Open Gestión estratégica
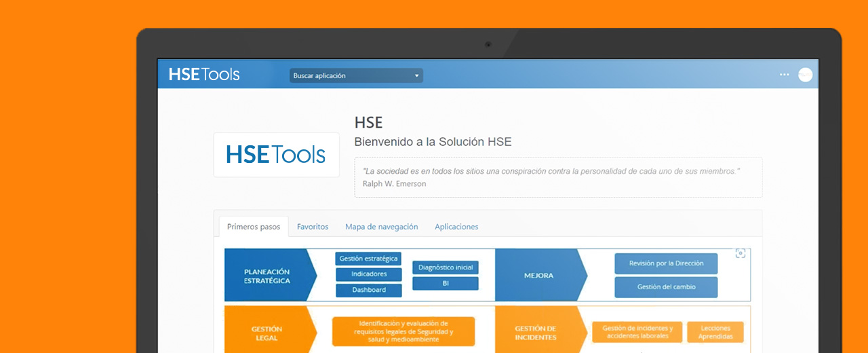868x353 pixels. click(x=368, y=259)
